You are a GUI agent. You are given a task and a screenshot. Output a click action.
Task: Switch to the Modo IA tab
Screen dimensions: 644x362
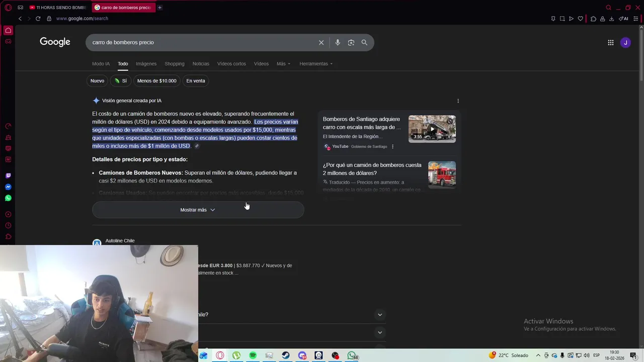101,64
